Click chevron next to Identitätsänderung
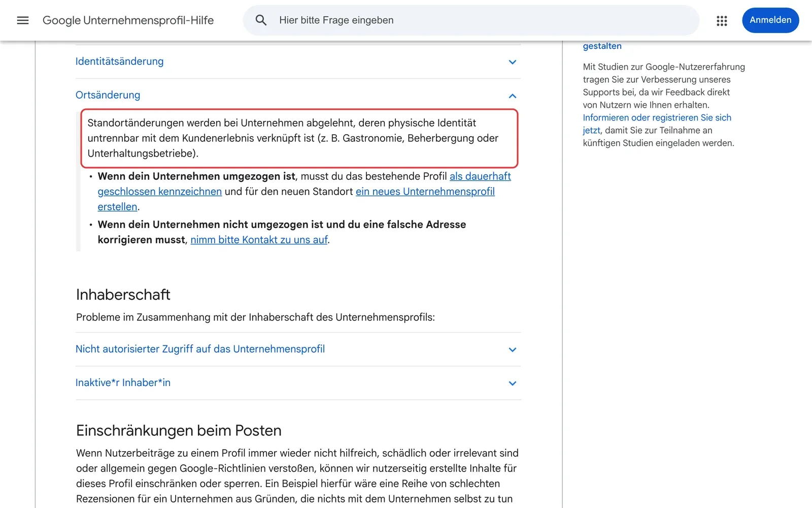Image resolution: width=812 pixels, height=508 pixels. [513, 62]
